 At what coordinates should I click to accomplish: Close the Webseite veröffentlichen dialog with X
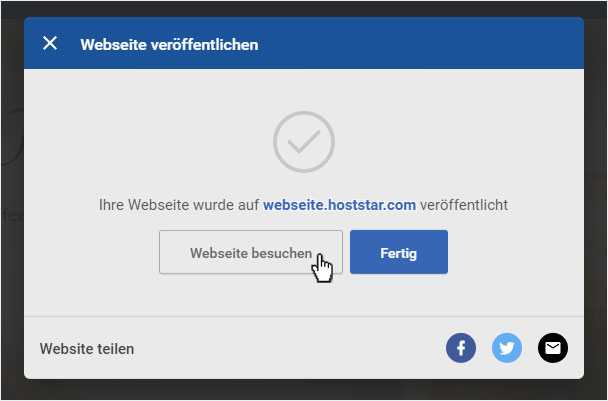pos(50,43)
